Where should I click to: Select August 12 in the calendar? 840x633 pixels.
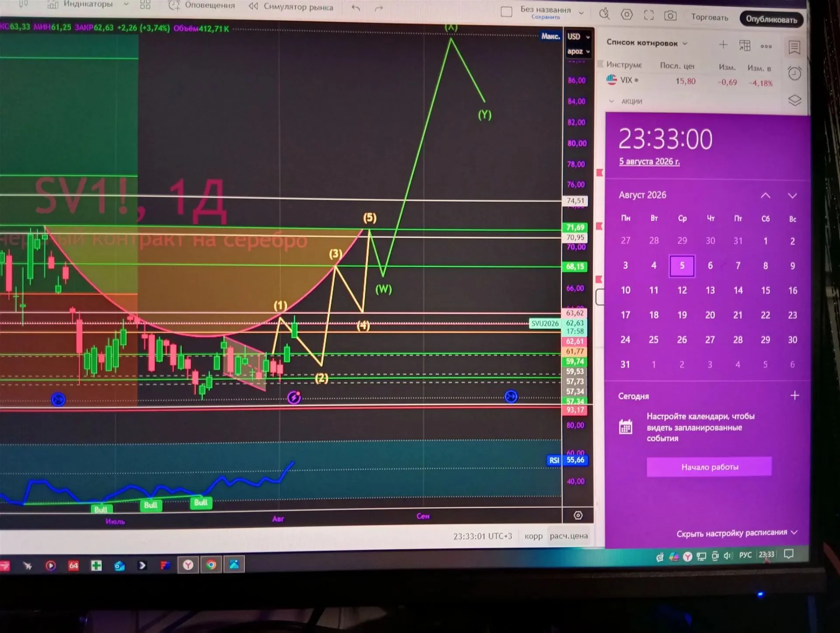click(682, 290)
